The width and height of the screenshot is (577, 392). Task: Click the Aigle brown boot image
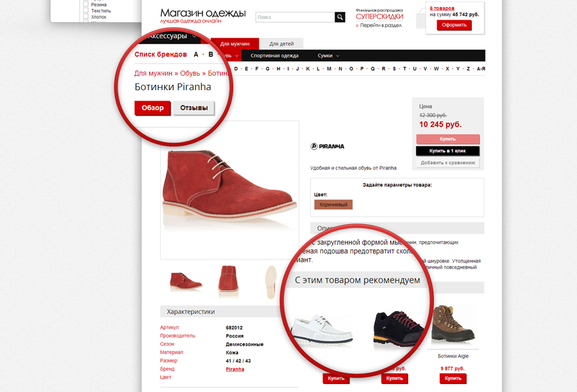[x=453, y=323]
